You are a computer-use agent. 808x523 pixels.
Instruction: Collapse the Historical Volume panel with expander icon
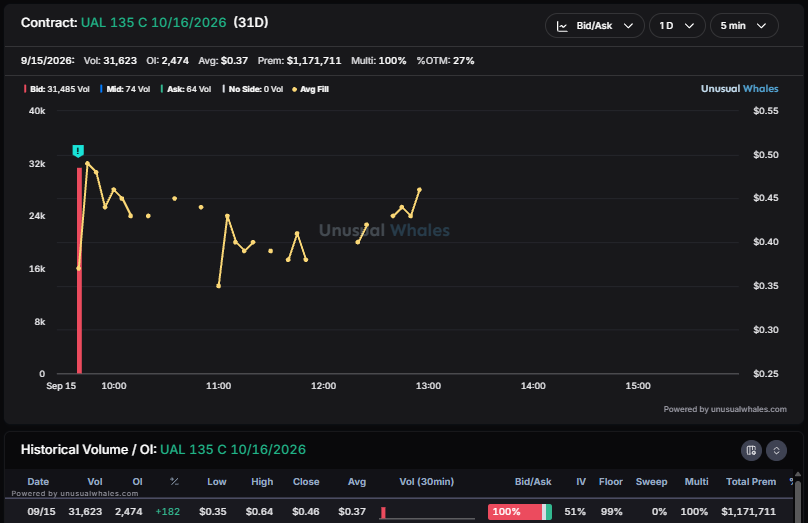tap(776, 450)
